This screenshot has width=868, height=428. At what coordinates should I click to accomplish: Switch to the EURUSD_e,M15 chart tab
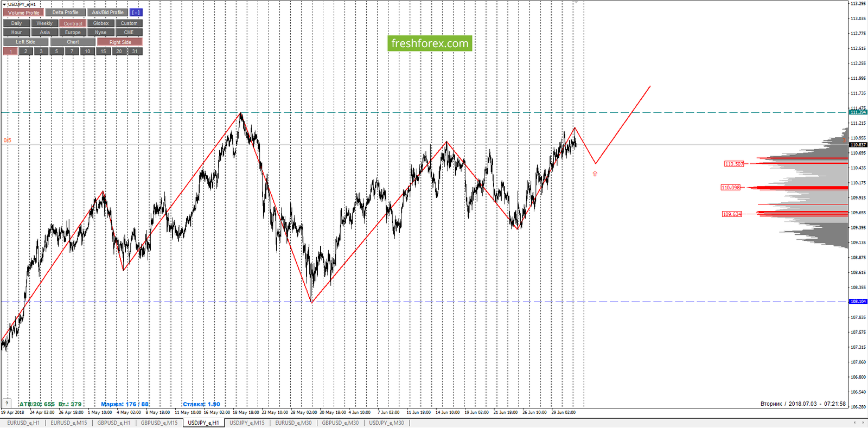[x=69, y=423]
